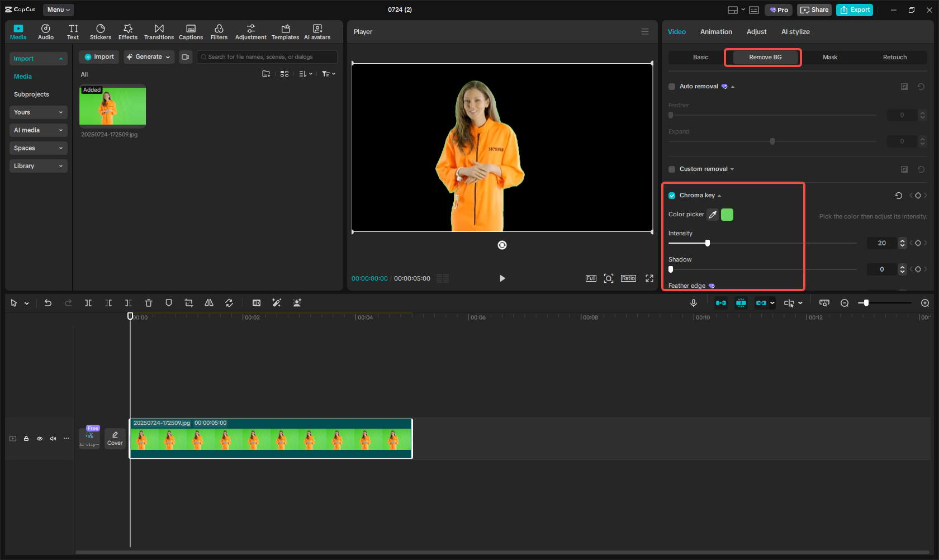Screen dimensions: 939x560
Task: Play the video in the Player
Action: [502, 278]
